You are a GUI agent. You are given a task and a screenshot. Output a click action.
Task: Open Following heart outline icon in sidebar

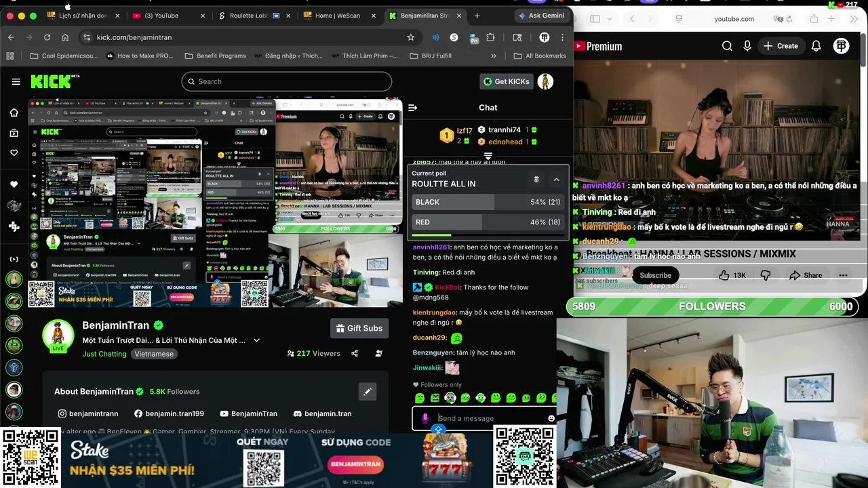[14, 152]
